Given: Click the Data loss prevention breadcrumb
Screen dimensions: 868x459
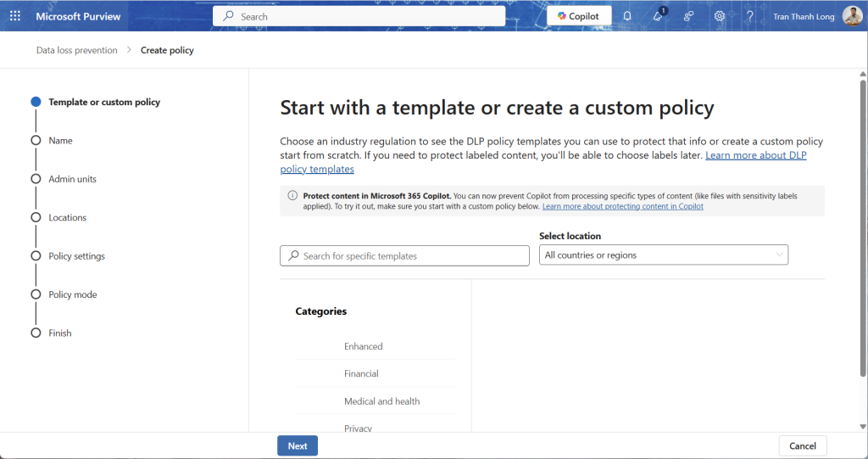Looking at the screenshot, I should click(x=76, y=50).
